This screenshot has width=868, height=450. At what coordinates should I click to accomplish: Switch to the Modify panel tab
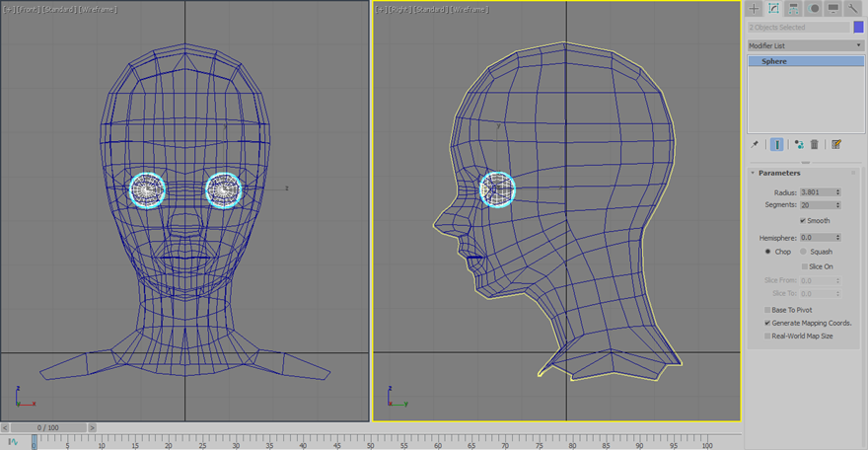(x=773, y=8)
